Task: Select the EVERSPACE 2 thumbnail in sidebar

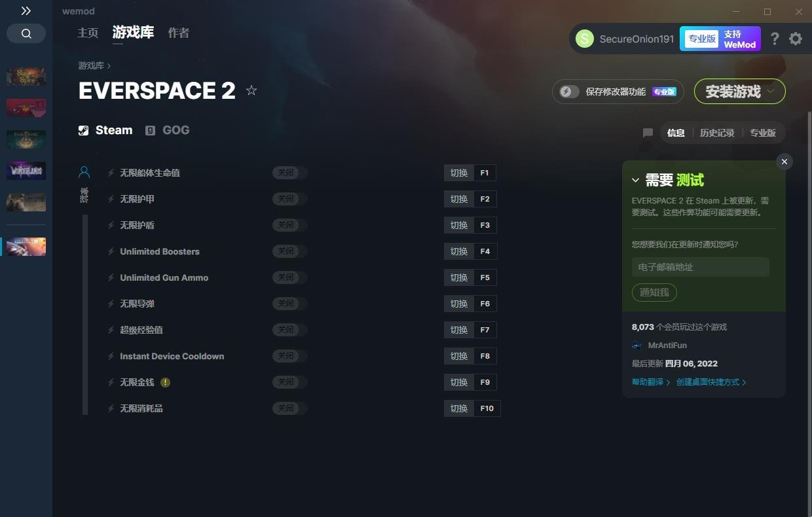Action: coord(26,247)
